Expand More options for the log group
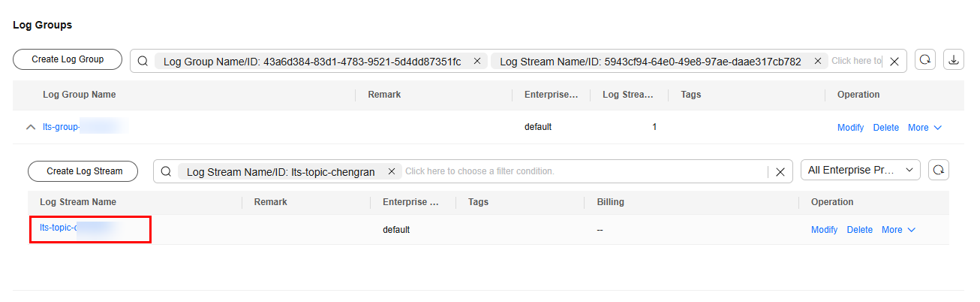Viewport: 980px width, 302px height. tap(924, 128)
